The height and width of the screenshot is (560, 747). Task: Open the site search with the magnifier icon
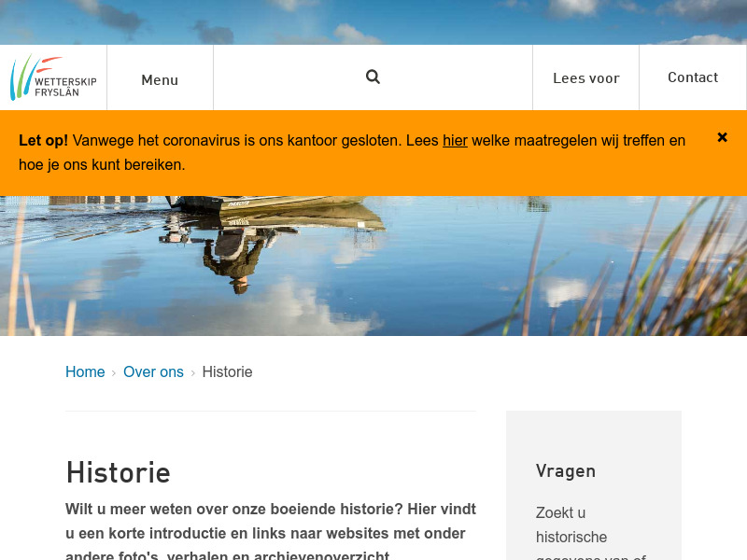coord(373,77)
